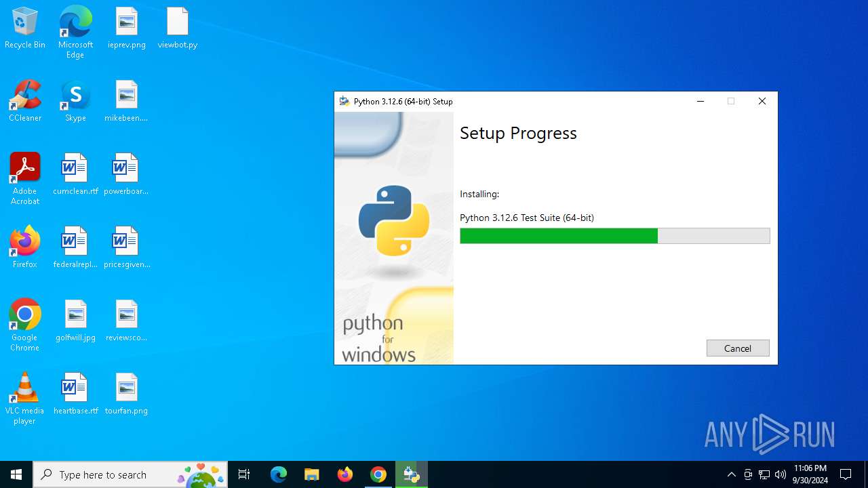This screenshot has height=488, width=868.
Task: Cancel the Python setup installation
Action: [738, 348]
